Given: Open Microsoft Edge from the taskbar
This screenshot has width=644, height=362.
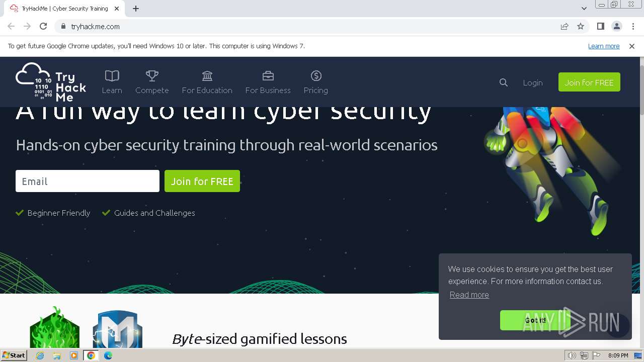Looking at the screenshot, I should click(108, 355).
